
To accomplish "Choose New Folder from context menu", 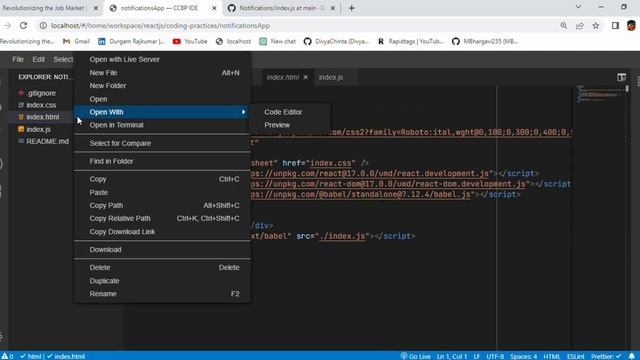I will 162,86.
